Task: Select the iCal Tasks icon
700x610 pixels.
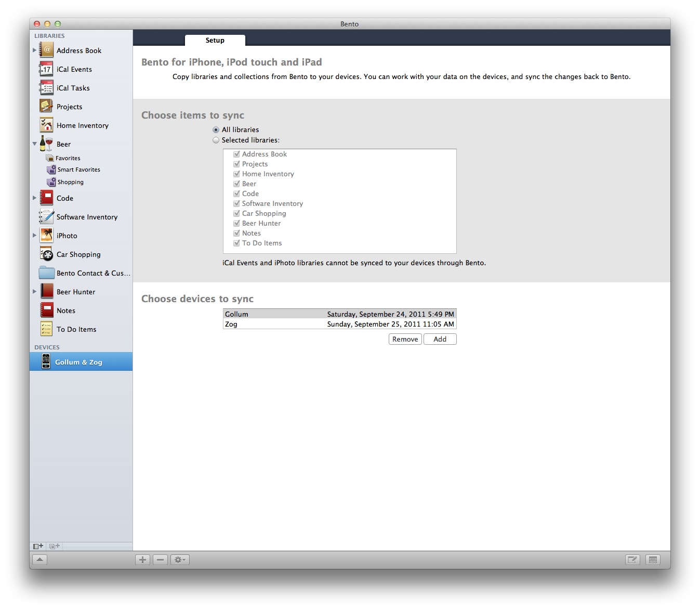Action: [x=47, y=88]
